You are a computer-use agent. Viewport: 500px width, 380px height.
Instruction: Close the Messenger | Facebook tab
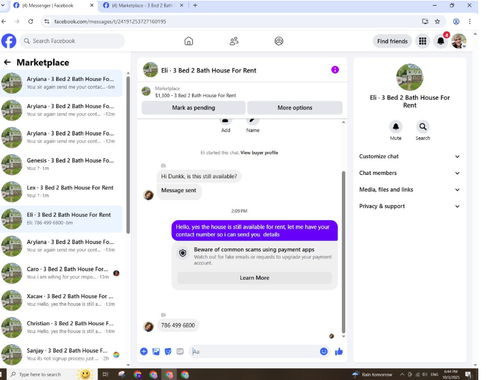tap(92, 5)
